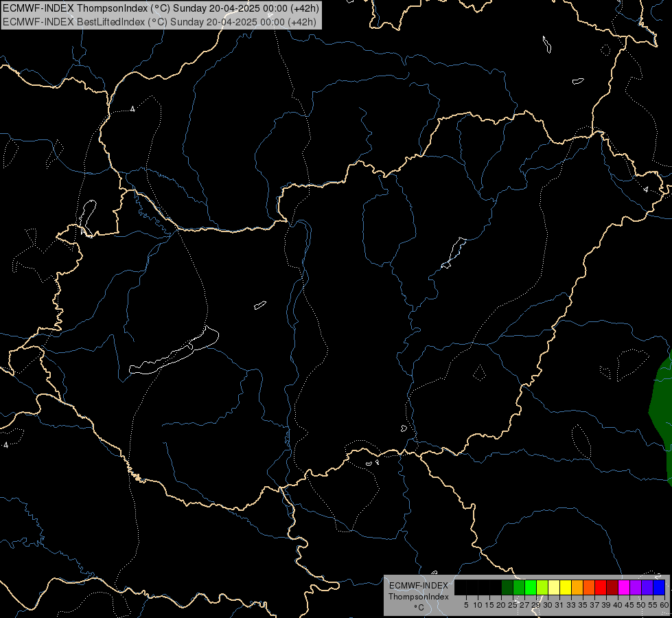The width and height of the screenshot is (672, 618).
Task: Select the medium green 25–27 legend swatch
Action: coord(519,588)
